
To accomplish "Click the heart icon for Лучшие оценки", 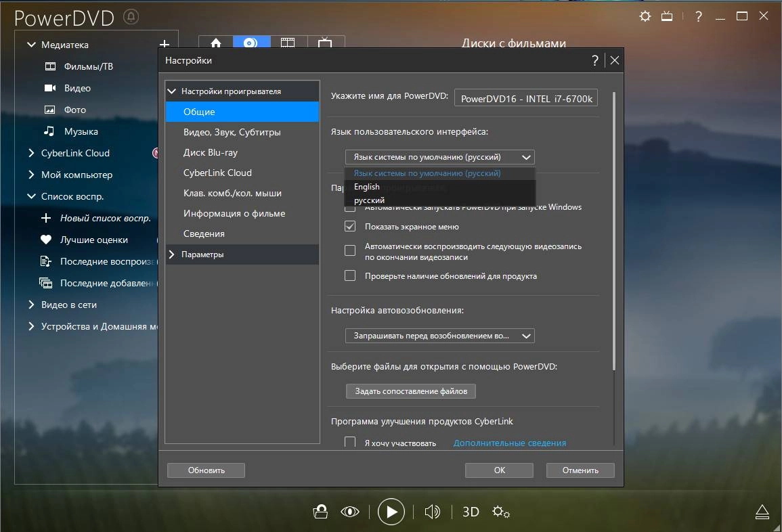I will click(x=46, y=240).
